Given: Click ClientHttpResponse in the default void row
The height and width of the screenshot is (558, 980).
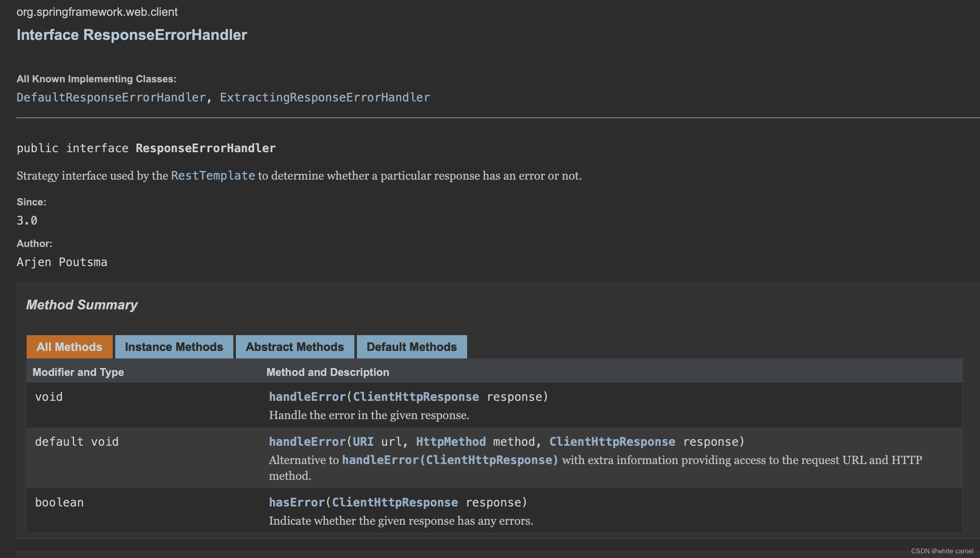Looking at the screenshot, I should pos(612,442).
